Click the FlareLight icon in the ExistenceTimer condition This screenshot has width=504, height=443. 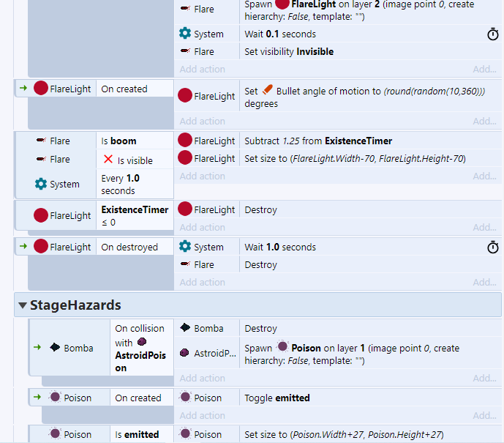point(41,215)
